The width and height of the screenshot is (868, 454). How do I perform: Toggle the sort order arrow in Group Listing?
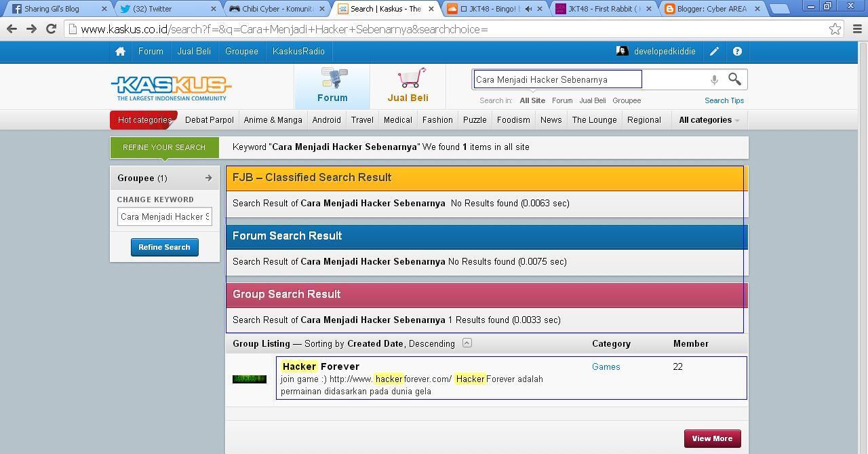(x=467, y=343)
